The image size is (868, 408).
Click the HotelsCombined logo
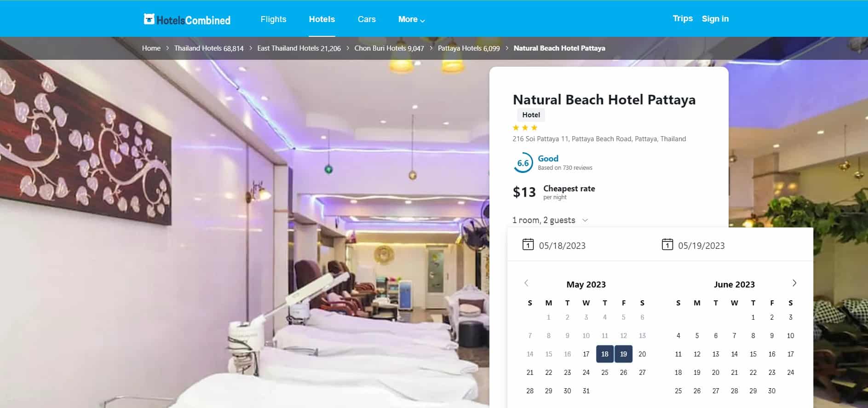[x=187, y=19]
